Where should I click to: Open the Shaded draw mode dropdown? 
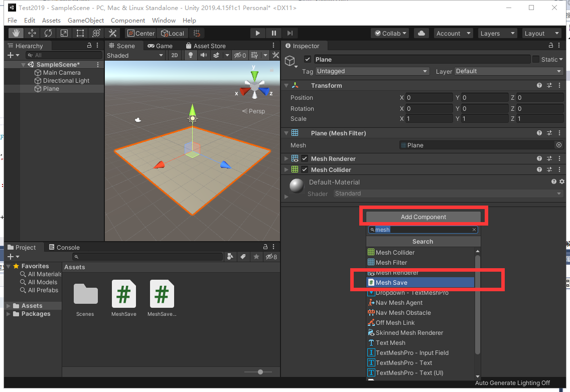click(135, 55)
